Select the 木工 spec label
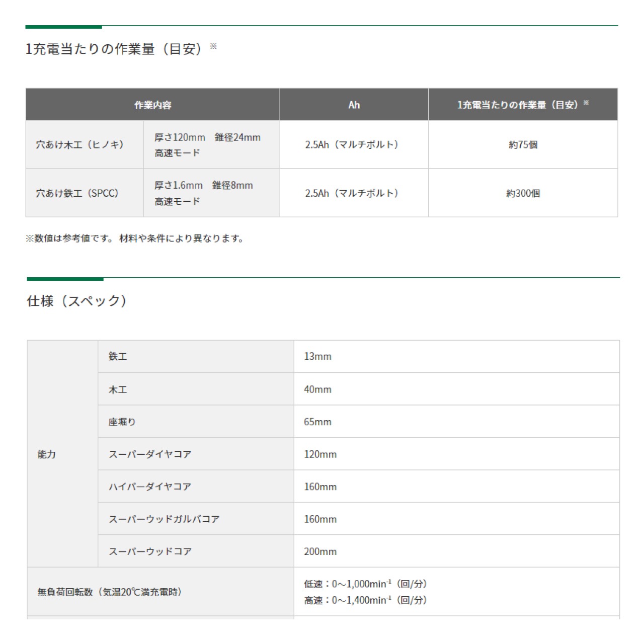 118,389
